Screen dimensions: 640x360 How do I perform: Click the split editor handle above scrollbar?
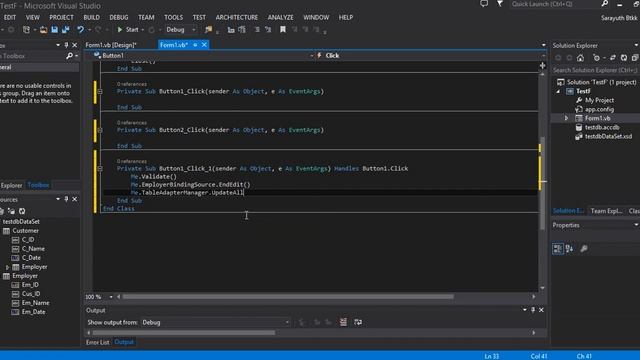(542, 65)
